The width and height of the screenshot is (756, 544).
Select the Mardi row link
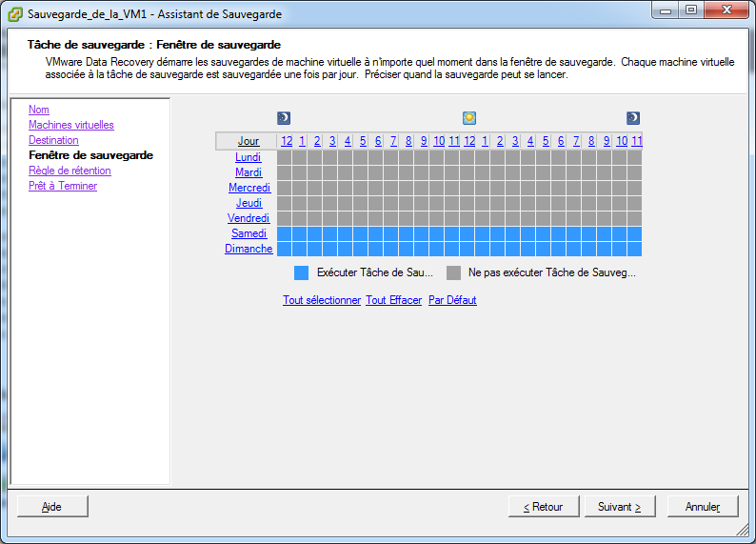(x=249, y=172)
